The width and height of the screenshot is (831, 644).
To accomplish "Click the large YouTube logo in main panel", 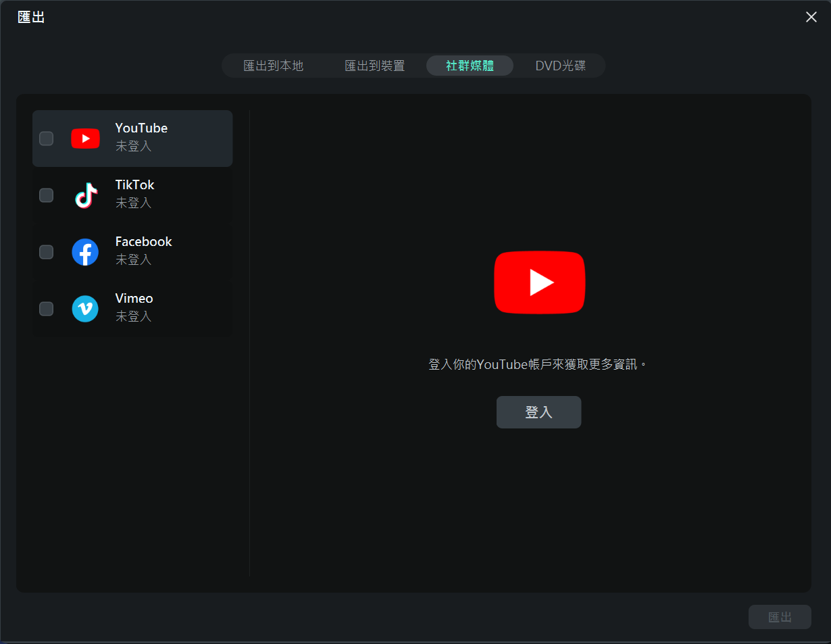I will point(539,282).
